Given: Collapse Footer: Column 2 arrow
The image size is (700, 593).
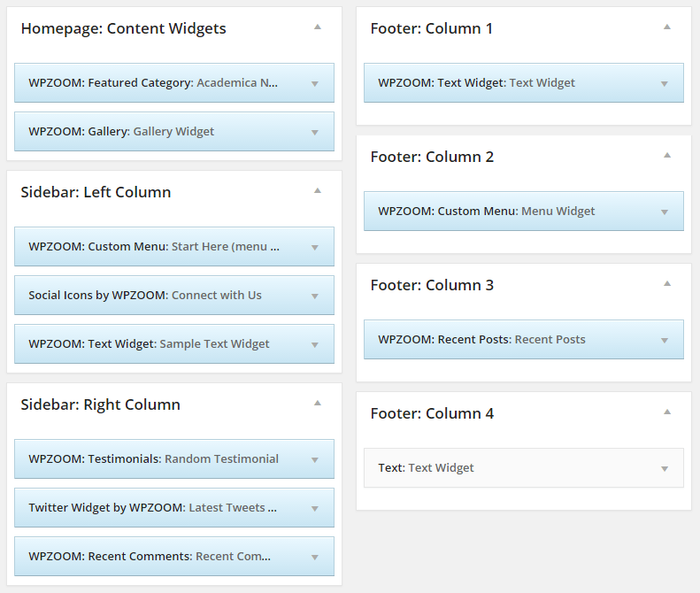Looking at the screenshot, I should [x=667, y=156].
